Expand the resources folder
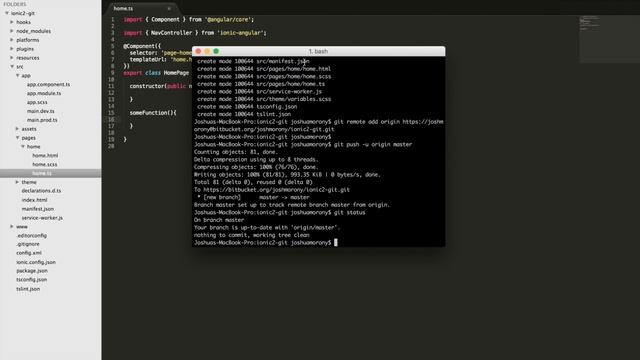640x360 pixels. (12, 58)
